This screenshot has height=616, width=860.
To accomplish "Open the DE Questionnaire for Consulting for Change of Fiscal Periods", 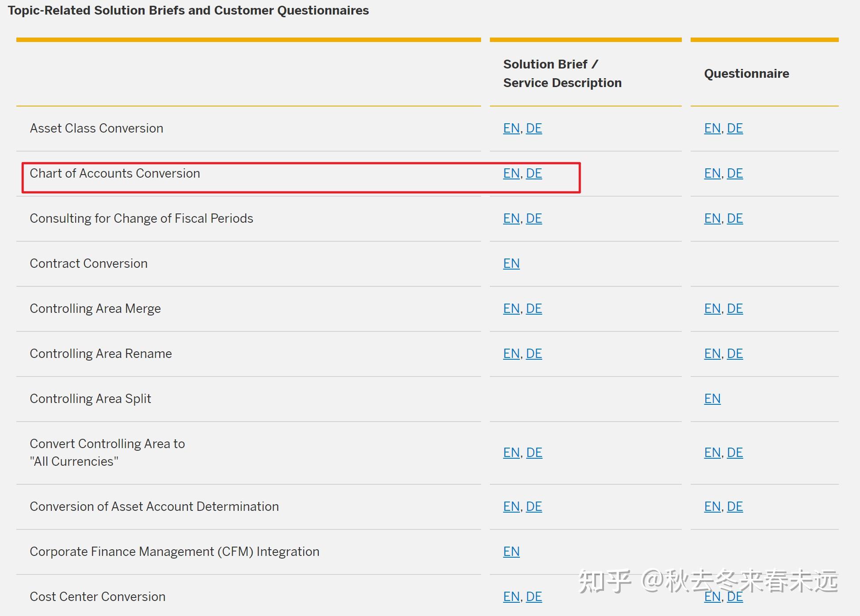I will 734,218.
